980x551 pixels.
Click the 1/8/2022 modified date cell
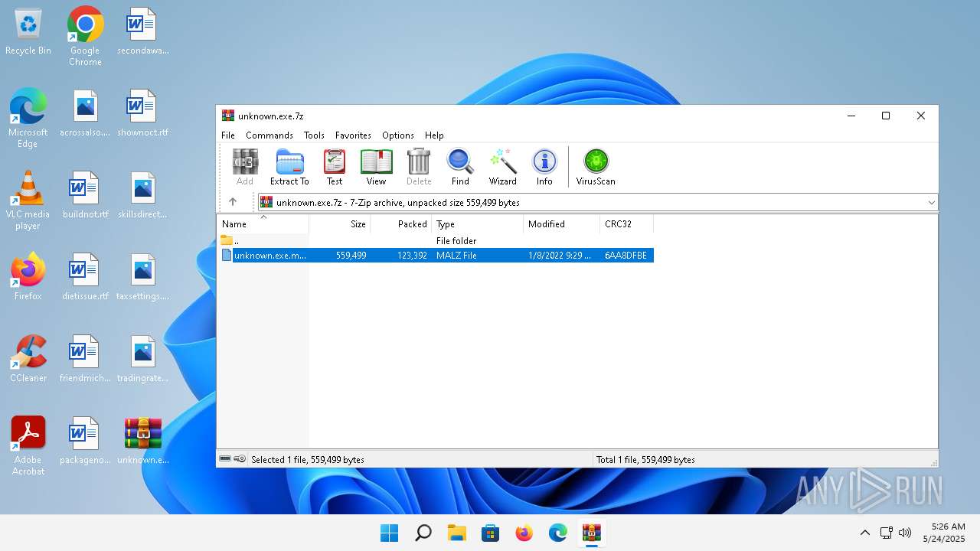tap(560, 256)
